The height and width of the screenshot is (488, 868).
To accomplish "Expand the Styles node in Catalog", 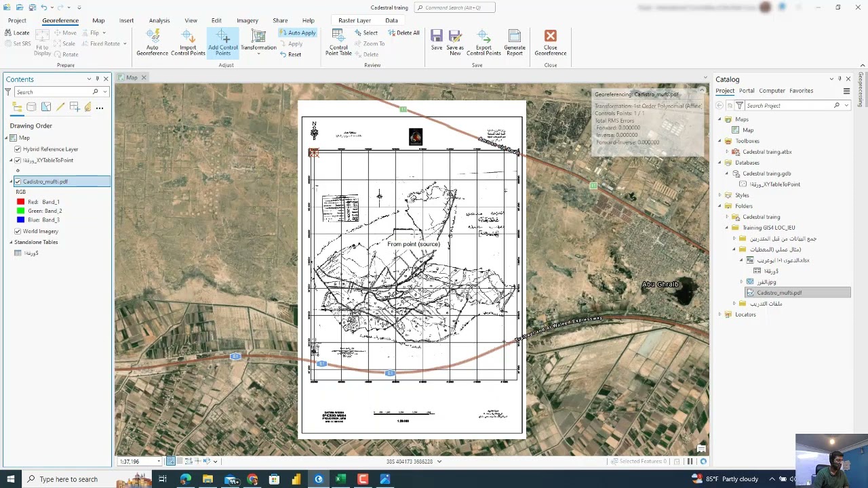I will coord(719,195).
